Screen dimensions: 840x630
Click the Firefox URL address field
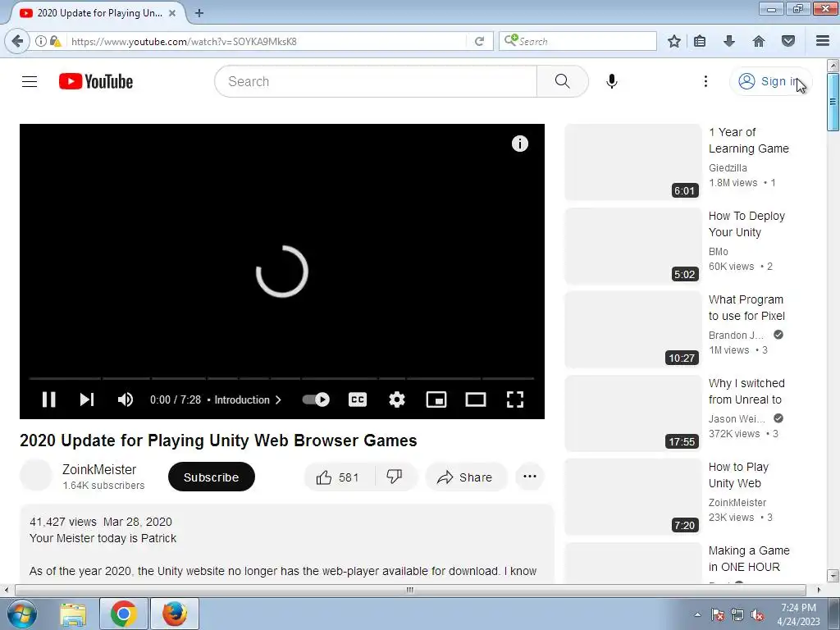click(x=267, y=41)
